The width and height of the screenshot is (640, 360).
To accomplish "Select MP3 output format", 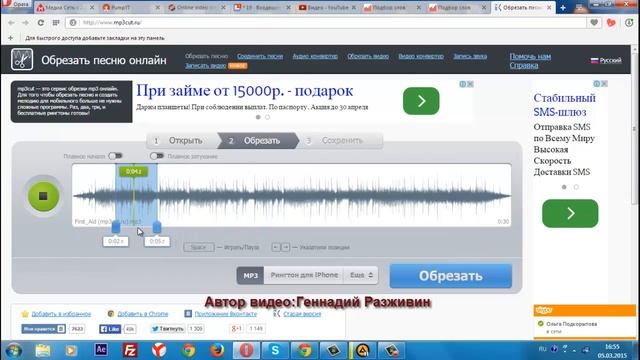I will tap(250, 276).
